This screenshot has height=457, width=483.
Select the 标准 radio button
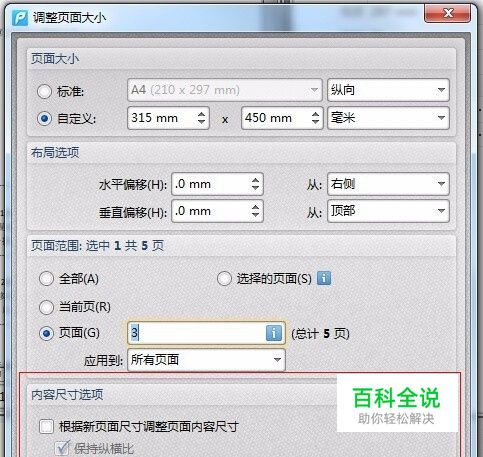coord(44,91)
